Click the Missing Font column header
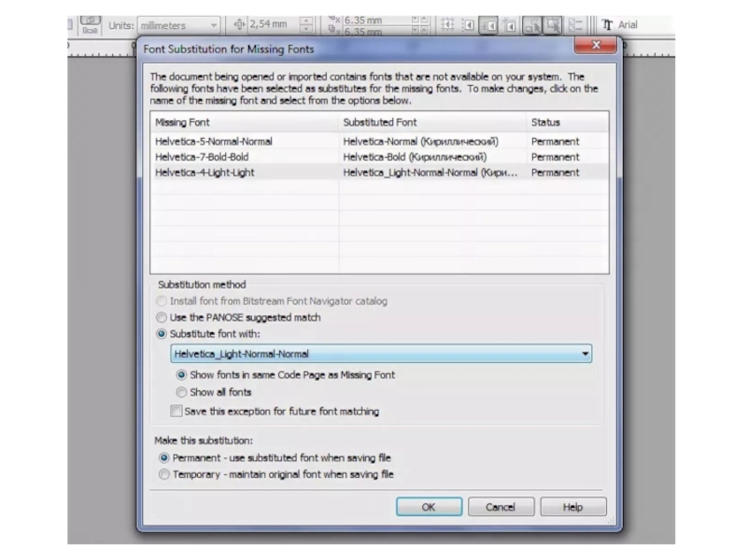 pos(245,122)
